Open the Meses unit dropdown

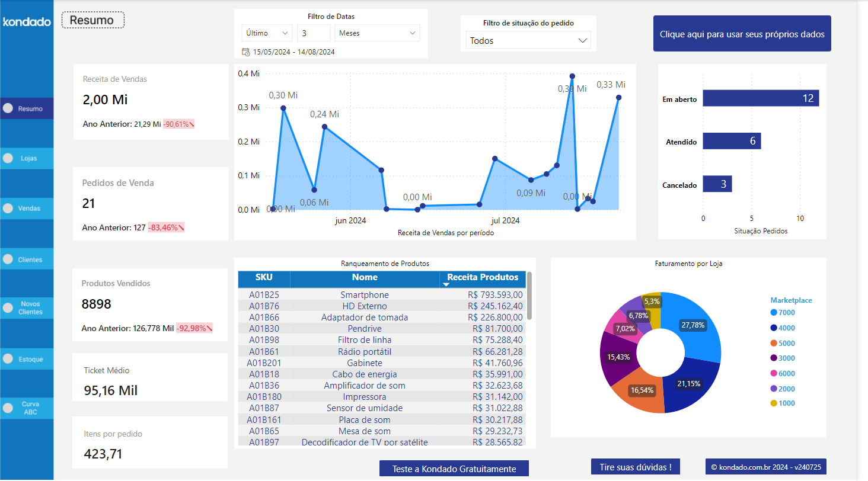pos(377,33)
